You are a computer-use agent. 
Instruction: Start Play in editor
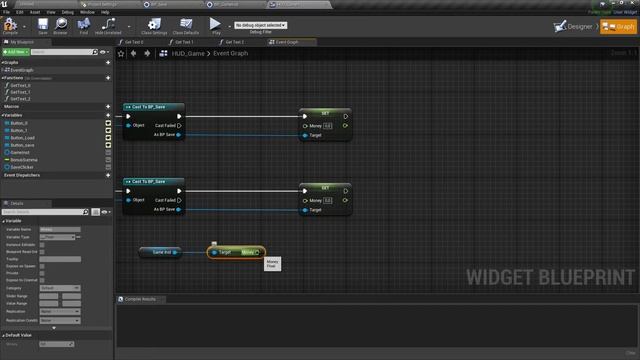pyautogui.click(x=215, y=26)
